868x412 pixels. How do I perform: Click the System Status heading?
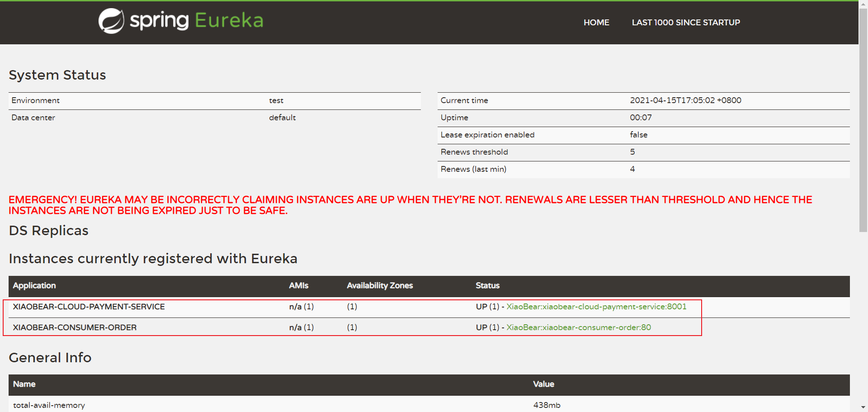57,75
